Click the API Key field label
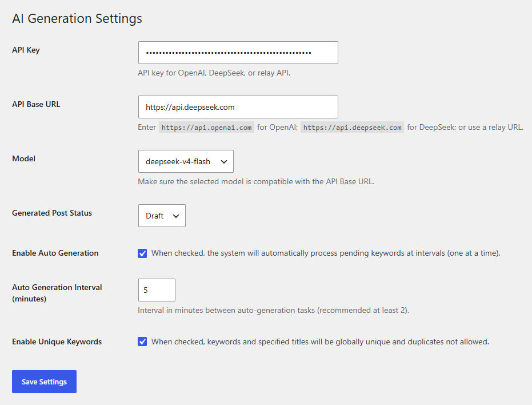The width and height of the screenshot is (532, 405). 26,50
